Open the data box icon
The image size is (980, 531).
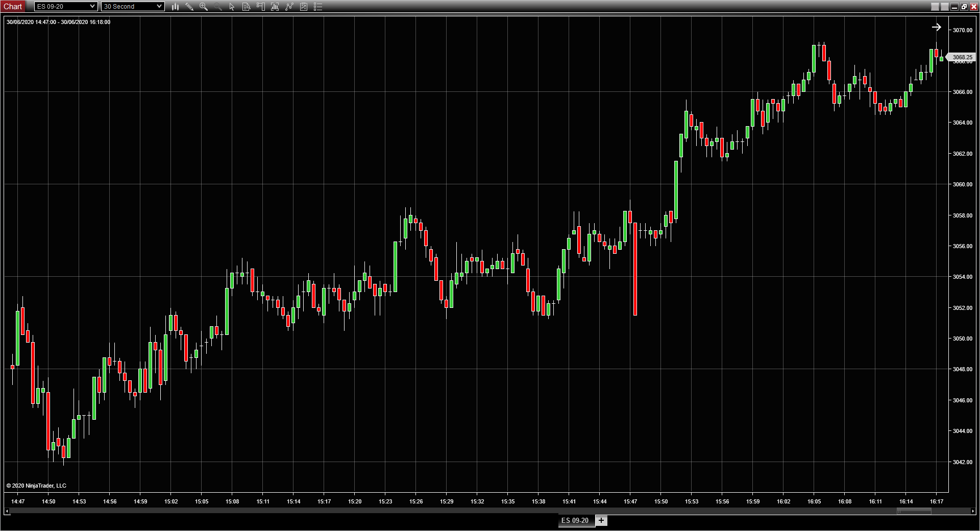tap(247, 7)
